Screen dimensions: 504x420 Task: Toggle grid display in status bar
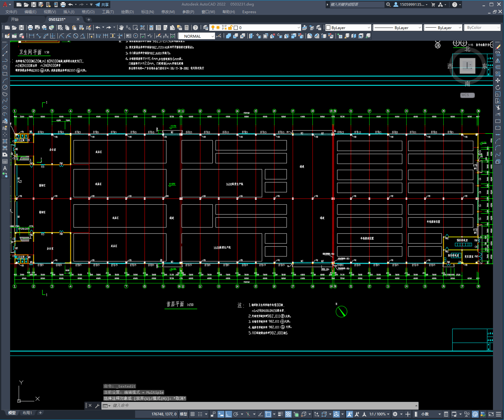pos(192,414)
